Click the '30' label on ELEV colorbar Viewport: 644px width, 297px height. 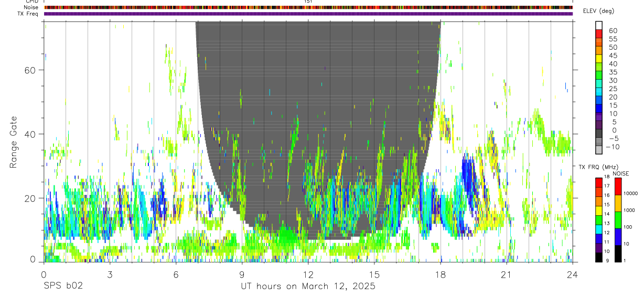613,80
